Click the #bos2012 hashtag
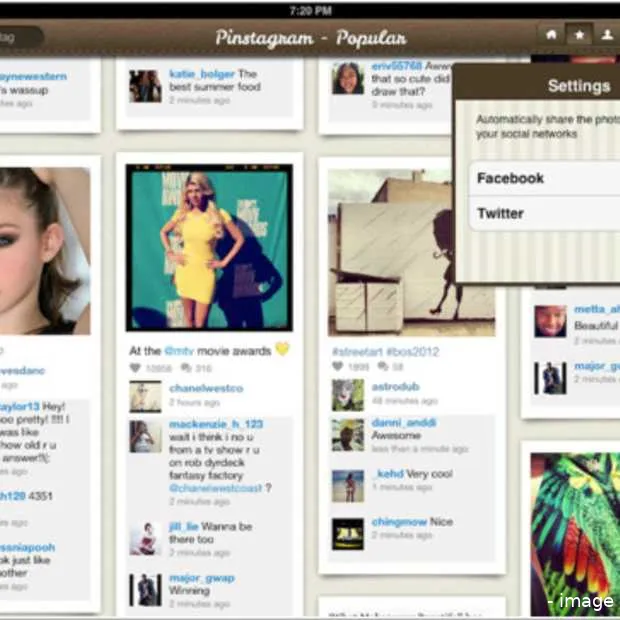The image size is (620, 620). 412,352
